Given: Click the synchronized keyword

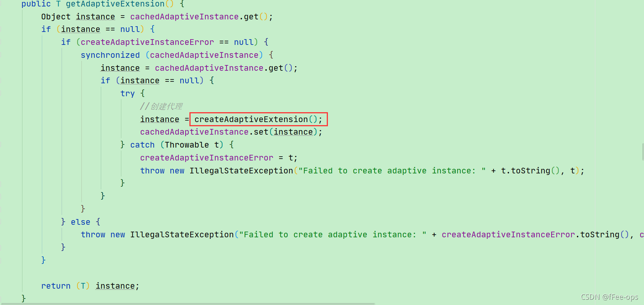Looking at the screenshot, I should (110, 55).
